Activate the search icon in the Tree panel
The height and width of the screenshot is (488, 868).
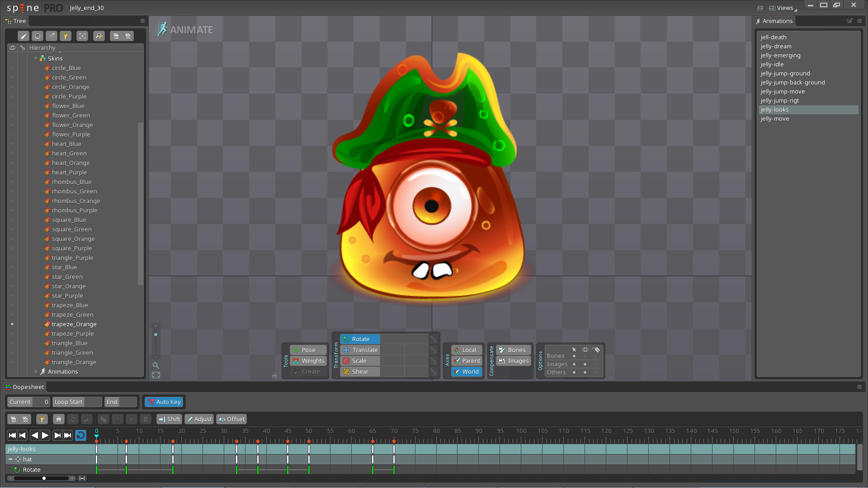[x=99, y=36]
